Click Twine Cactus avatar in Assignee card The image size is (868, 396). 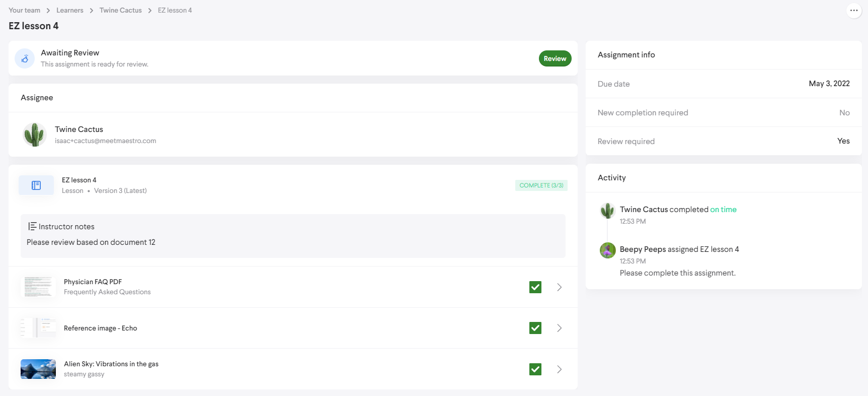(x=35, y=135)
